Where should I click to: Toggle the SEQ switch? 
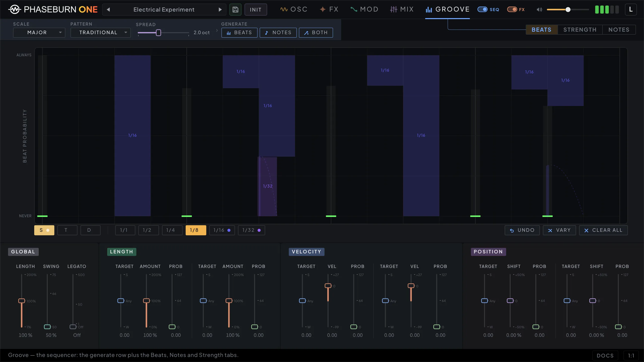pos(482,10)
